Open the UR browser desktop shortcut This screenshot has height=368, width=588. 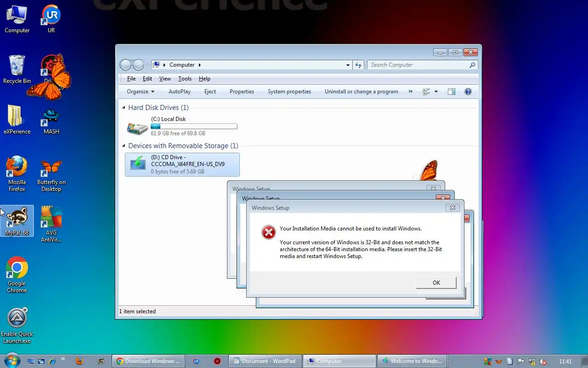tap(51, 19)
